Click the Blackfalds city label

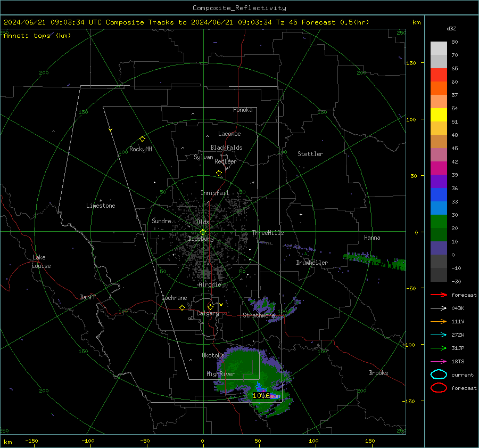tap(226, 148)
